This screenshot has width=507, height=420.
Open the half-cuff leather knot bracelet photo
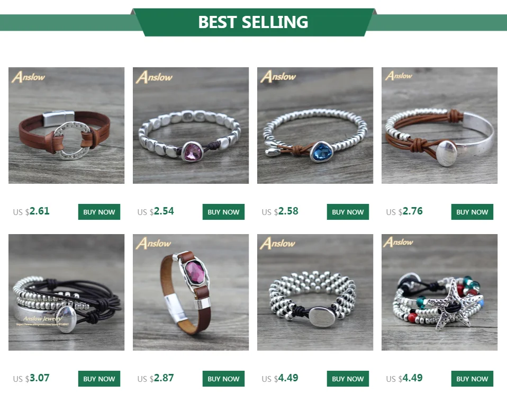pos(439,126)
